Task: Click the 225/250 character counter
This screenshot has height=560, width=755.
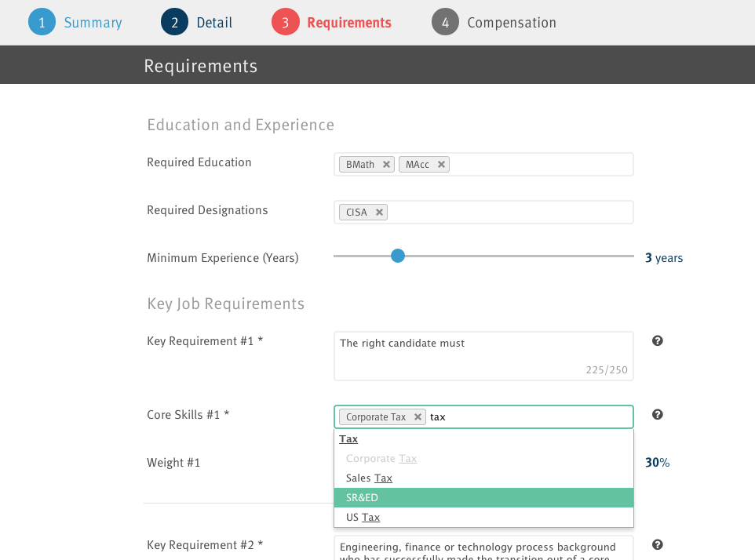Action: coord(607,370)
